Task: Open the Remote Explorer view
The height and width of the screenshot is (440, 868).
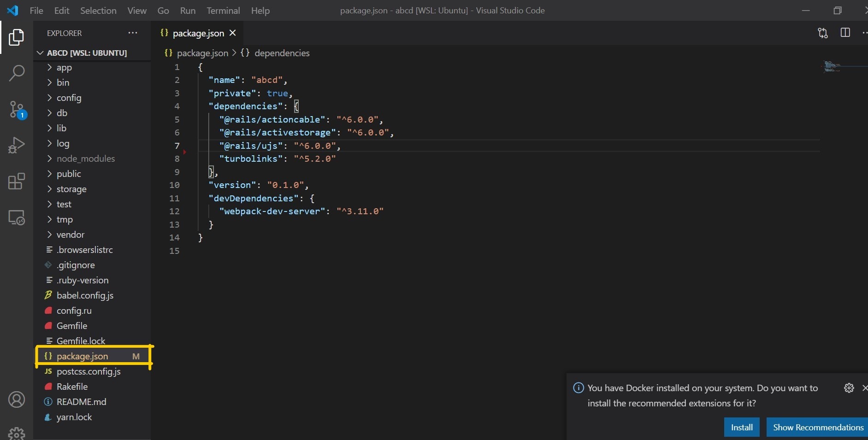Action: tap(17, 217)
